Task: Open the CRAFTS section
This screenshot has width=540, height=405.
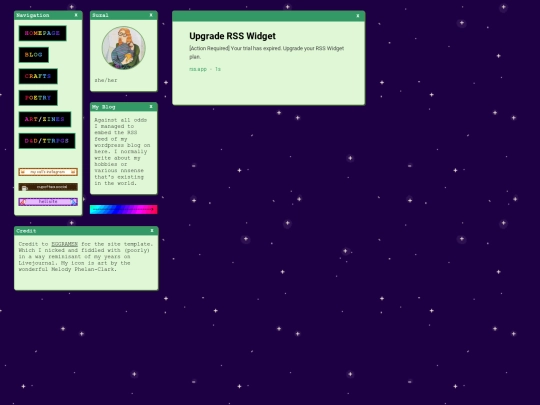Action: pos(38,76)
